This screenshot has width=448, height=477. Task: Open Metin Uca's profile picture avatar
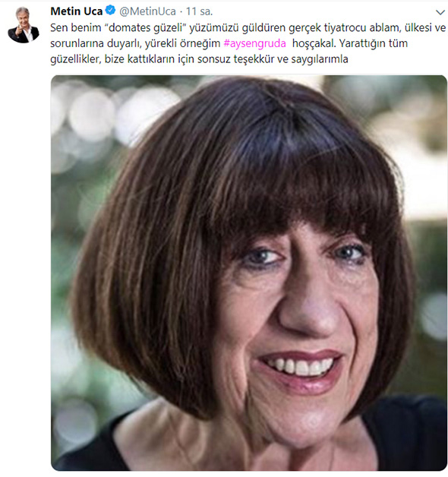pyautogui.click(x=24, y=24)
